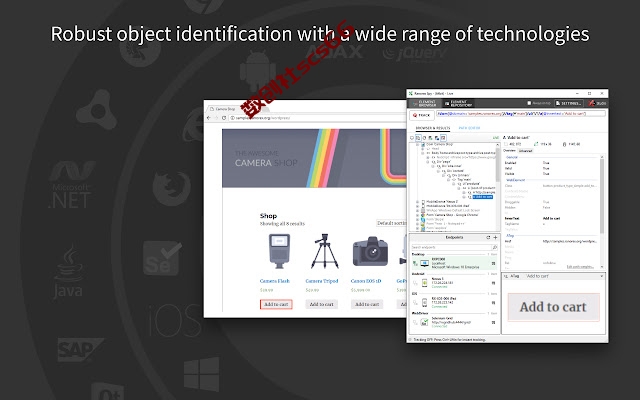Click into the RanoreXPath input field
The height and width of the screenshot is (400, 640).
(521, 114)
